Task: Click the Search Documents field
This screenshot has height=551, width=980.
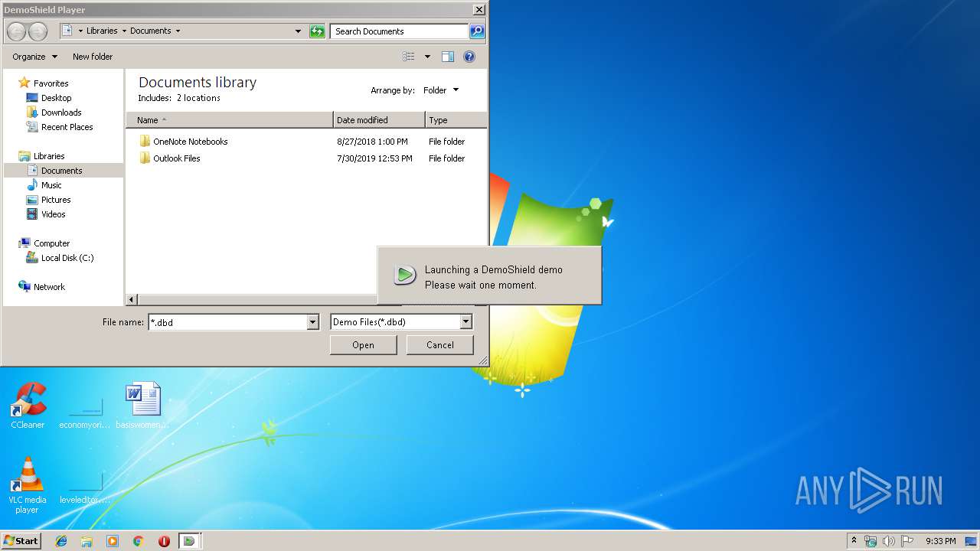Action: [399, 31]
